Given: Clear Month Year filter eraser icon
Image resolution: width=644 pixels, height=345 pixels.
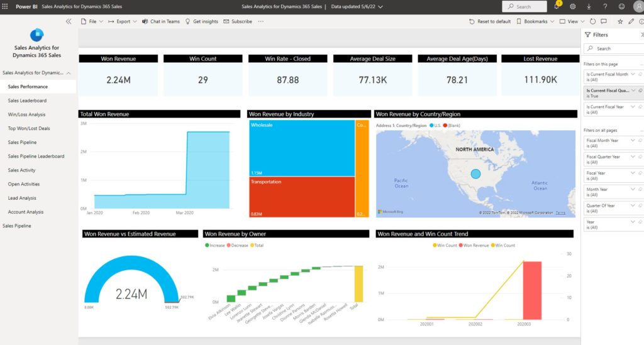Looking at the screenshot, I should click(640, 189).
